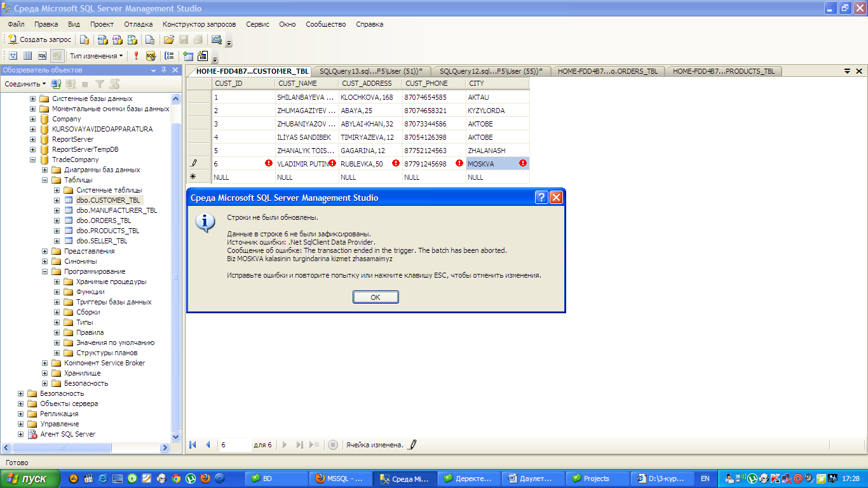Click the Создать запрос toolbar button
This screenshot has height=488, width=868.
[39, 39]
